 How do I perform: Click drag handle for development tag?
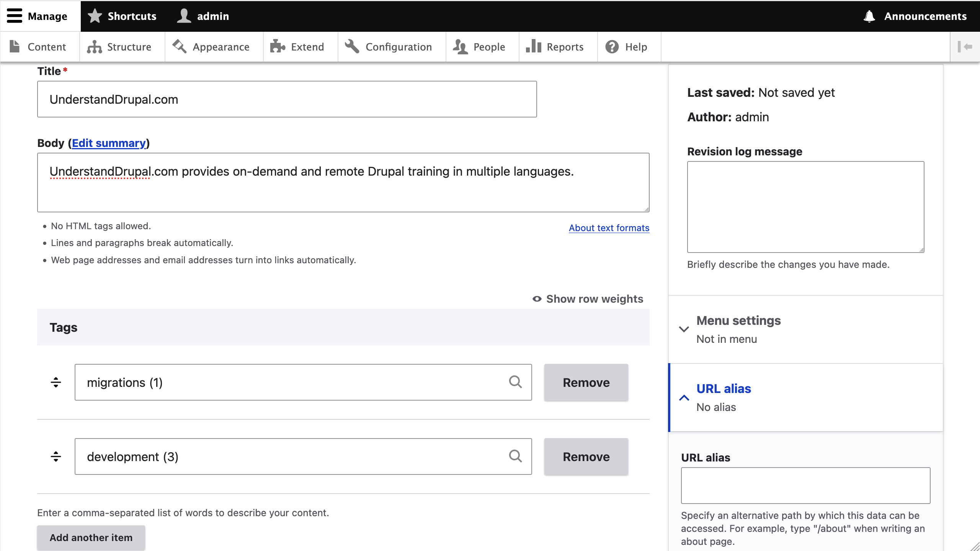coord(56,456)
